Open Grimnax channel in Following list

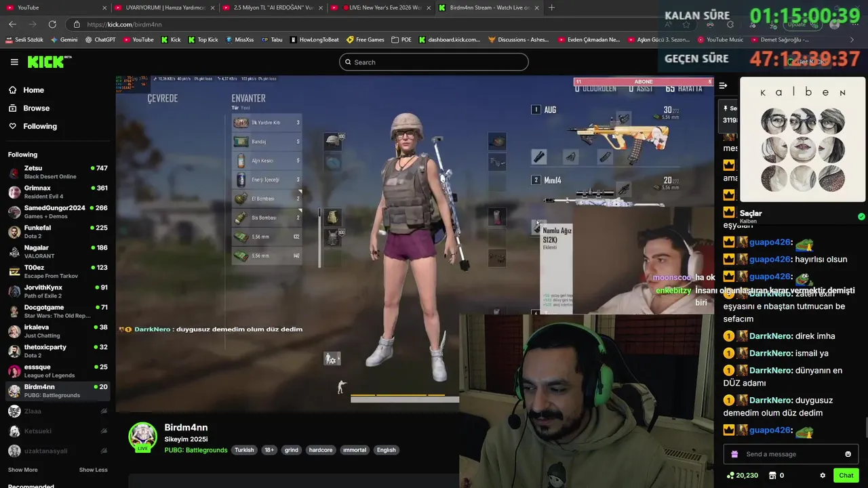[x=58, y=192]
